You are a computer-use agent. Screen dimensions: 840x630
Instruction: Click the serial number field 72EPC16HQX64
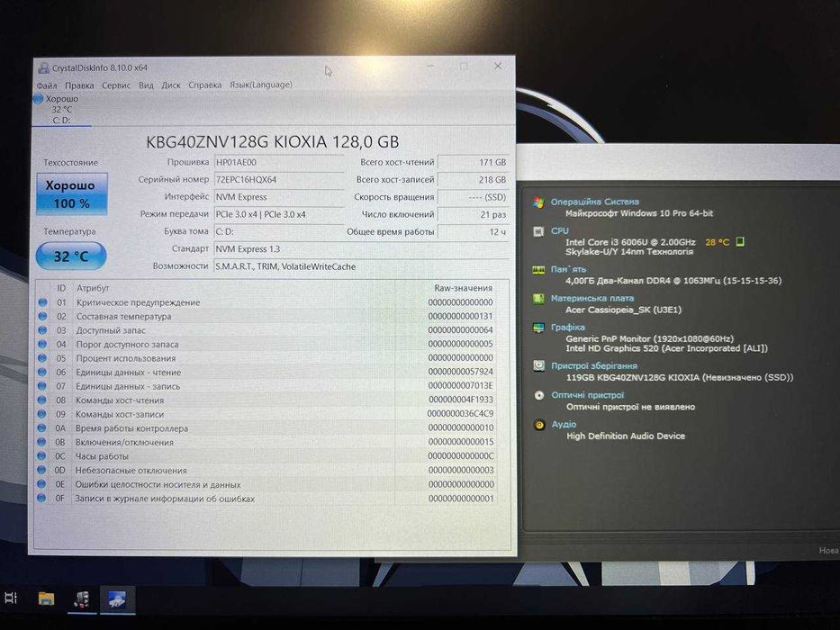[278, 179]
